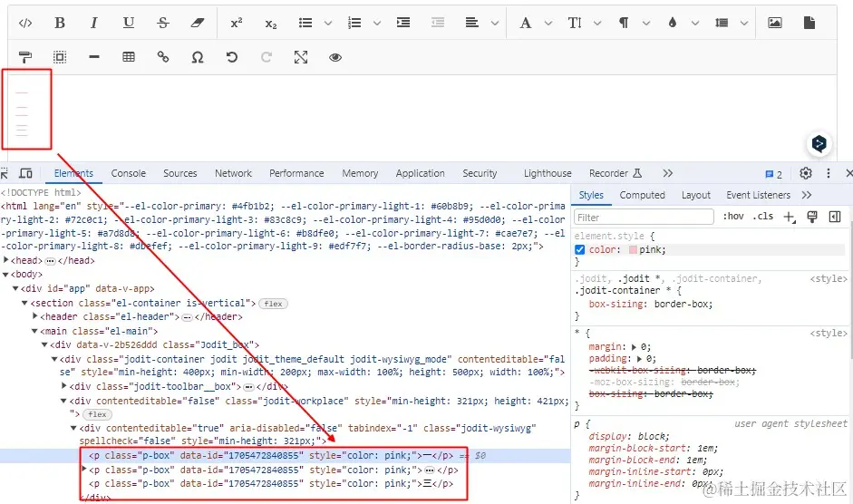Insert an image
Screen dimensions: 853x504
(x=775, y=23)
